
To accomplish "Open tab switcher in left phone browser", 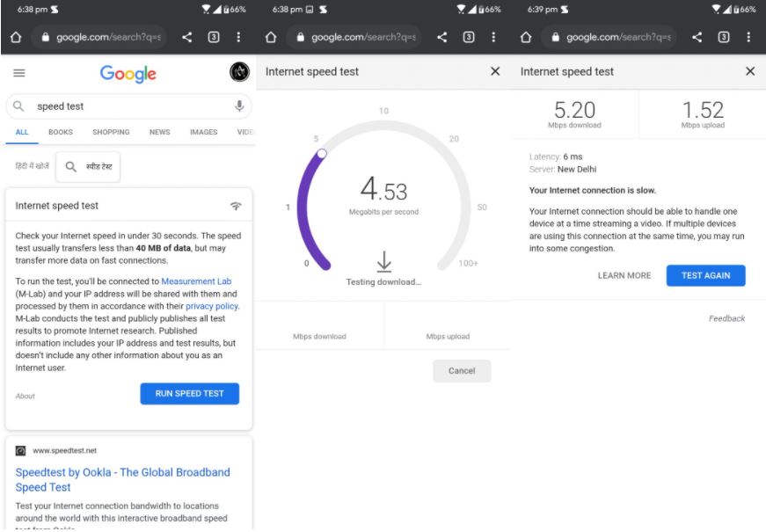I will (214, 37).
